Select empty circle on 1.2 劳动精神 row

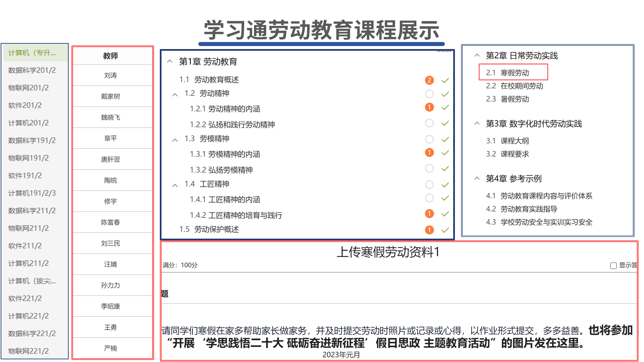429,94
